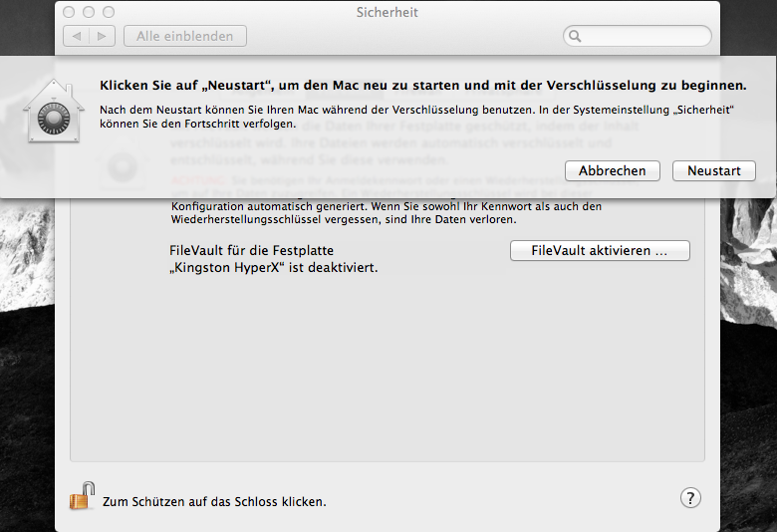
Task: Click the Sicherheit window title
Action: (388, 12)
